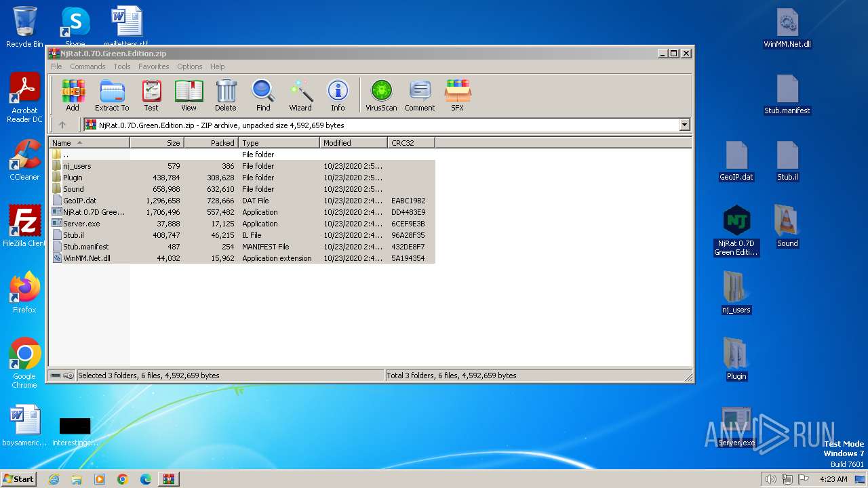Open FileZilla Client desktop icon
Viewport: 868px width, 488px height.
pyautogui.click(x=24, y=226)
